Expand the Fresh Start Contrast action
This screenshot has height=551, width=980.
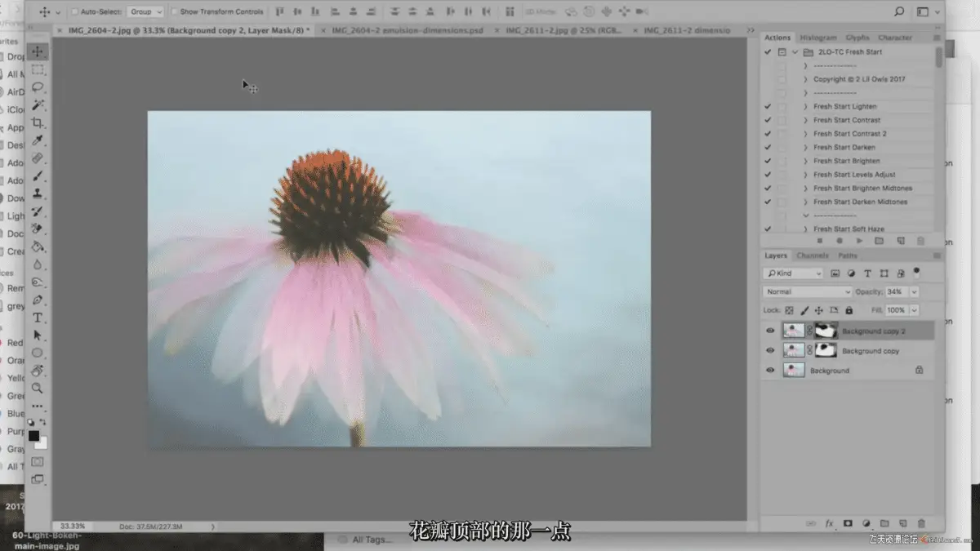point(805,120)
